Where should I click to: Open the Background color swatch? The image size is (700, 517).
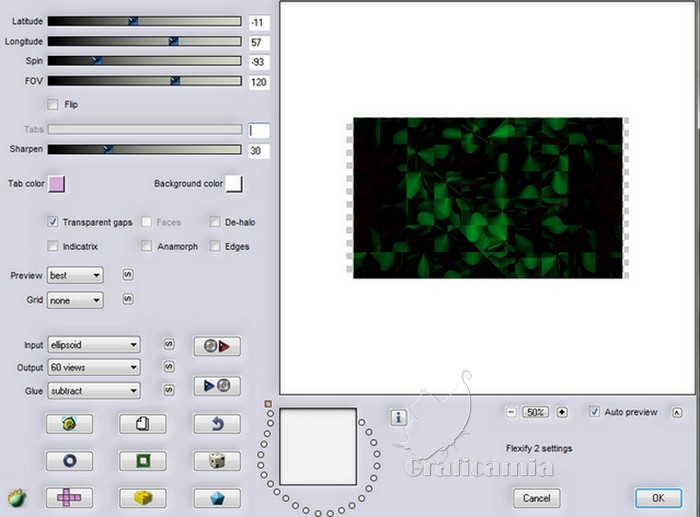click(x=234, y=184)
